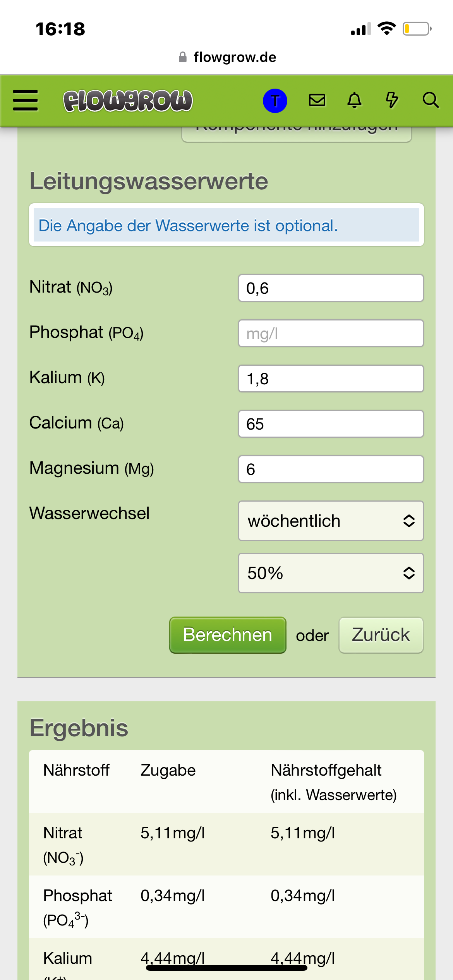Open the lightning bolt activity icon

(x=392, y=100)
